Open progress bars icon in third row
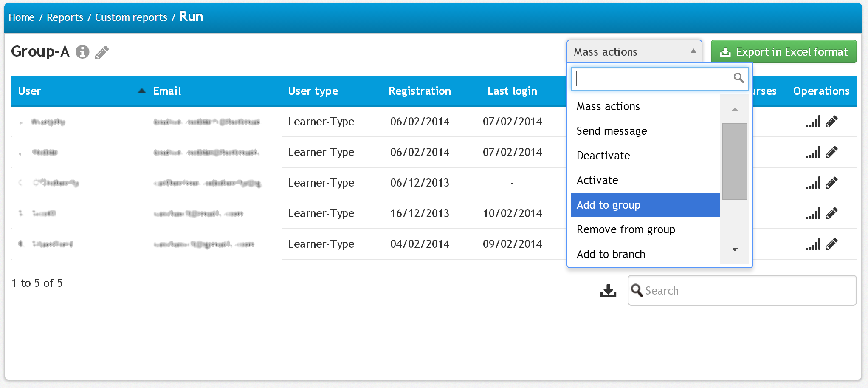The width and height of the screenshot is (868, 388). click(x=813, y=183)
